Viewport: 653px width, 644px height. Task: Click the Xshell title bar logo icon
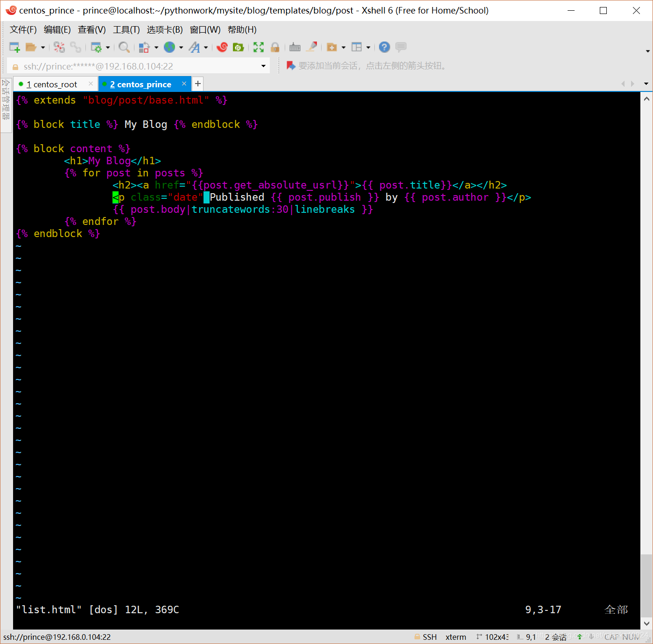[x=11, y=10]
